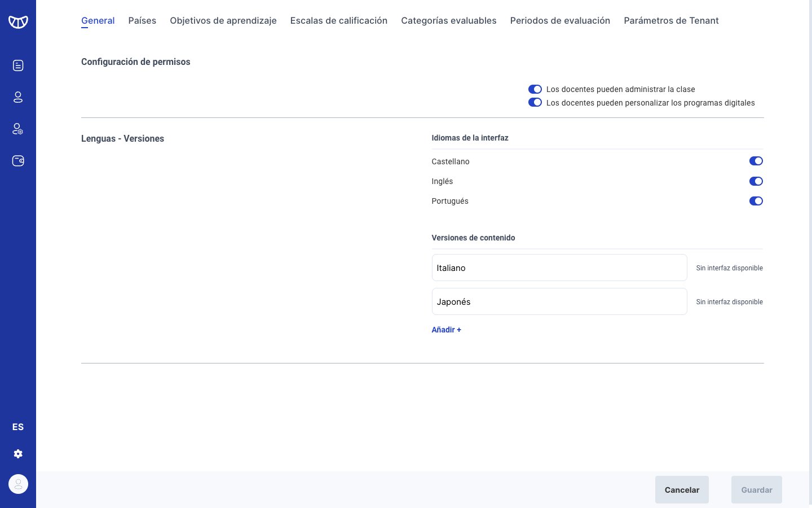Open the Escalas de calificación tab
This screenshot has height=508, width=812.
[x=339, y=21]
